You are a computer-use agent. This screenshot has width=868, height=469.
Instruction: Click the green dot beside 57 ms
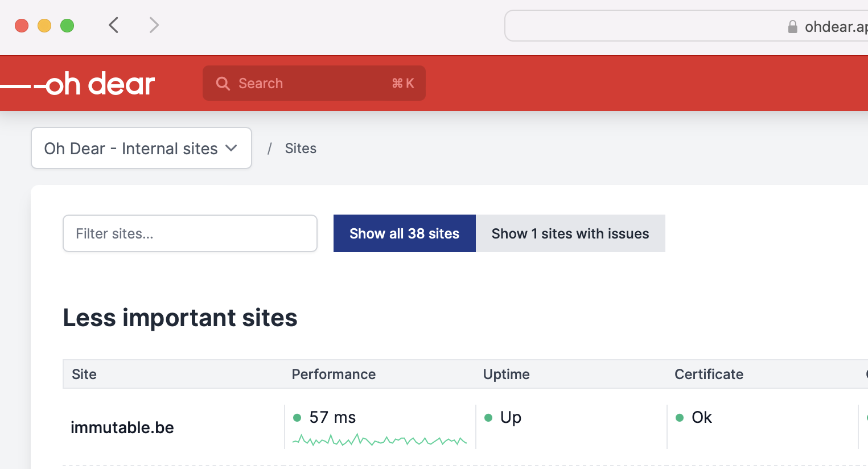297,418
